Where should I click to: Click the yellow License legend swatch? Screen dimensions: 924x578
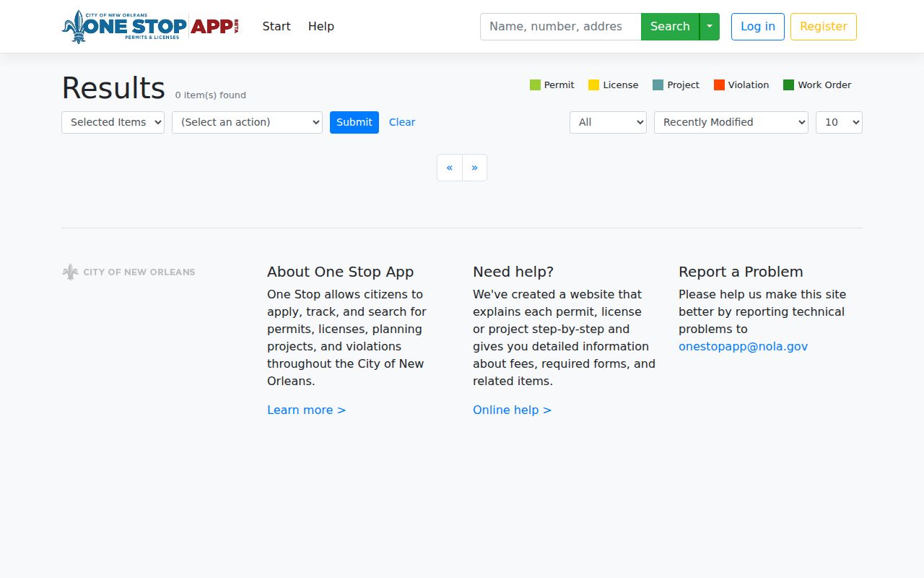(594, 85)
